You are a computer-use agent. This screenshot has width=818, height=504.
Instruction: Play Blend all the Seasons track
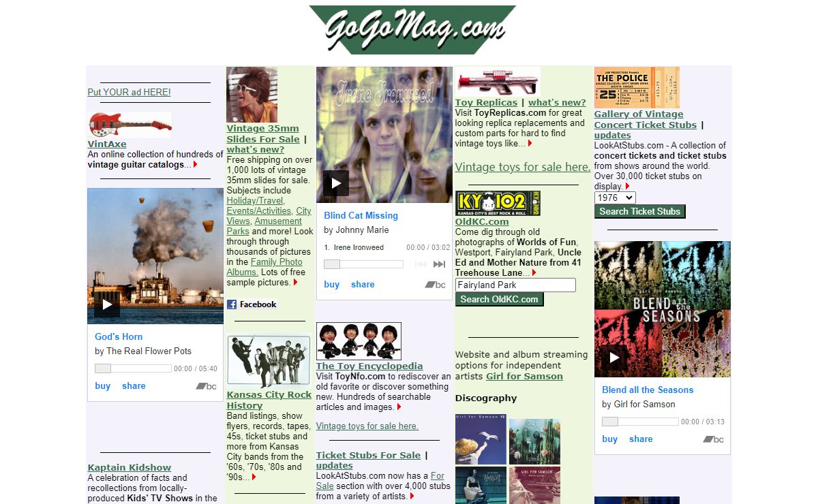pyautogui.click(x=614, y=358)
